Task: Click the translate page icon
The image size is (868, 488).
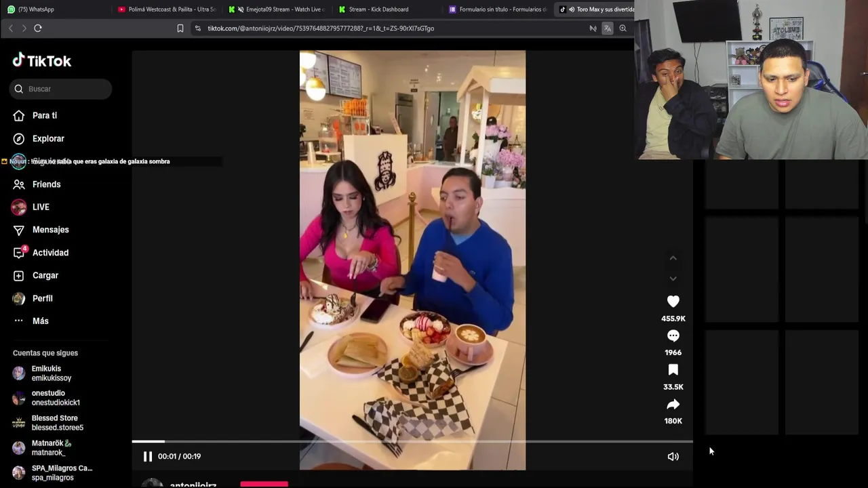Action: point(608,28)
